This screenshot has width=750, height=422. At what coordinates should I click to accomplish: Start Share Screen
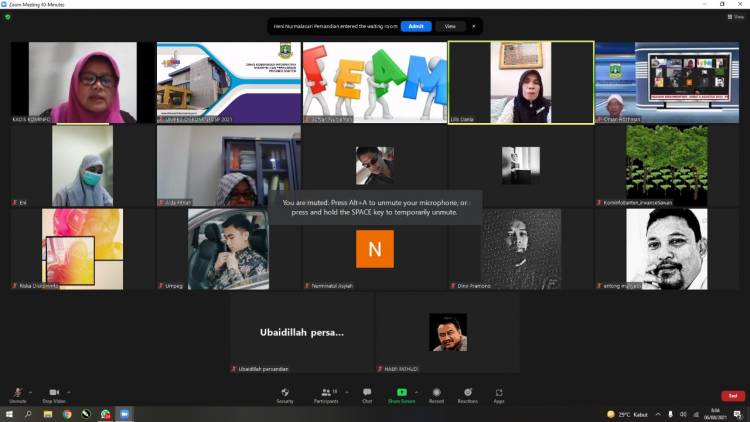(401, 395)
